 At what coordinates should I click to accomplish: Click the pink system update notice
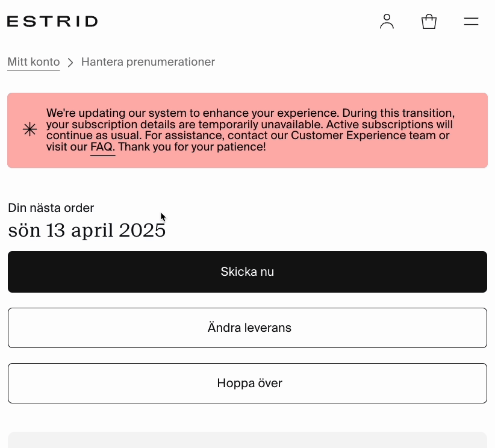[x=247, y=130]
